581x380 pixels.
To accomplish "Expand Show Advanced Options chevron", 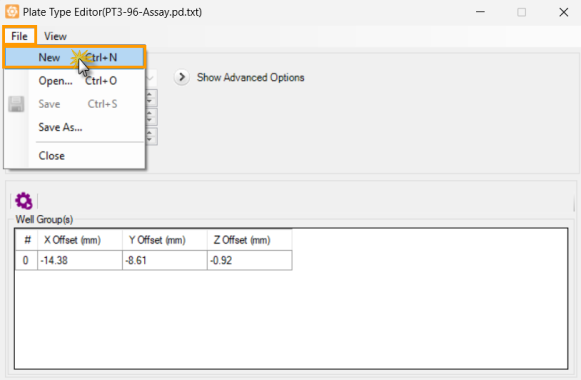I will pyautogui.click(x=182, y=77).
